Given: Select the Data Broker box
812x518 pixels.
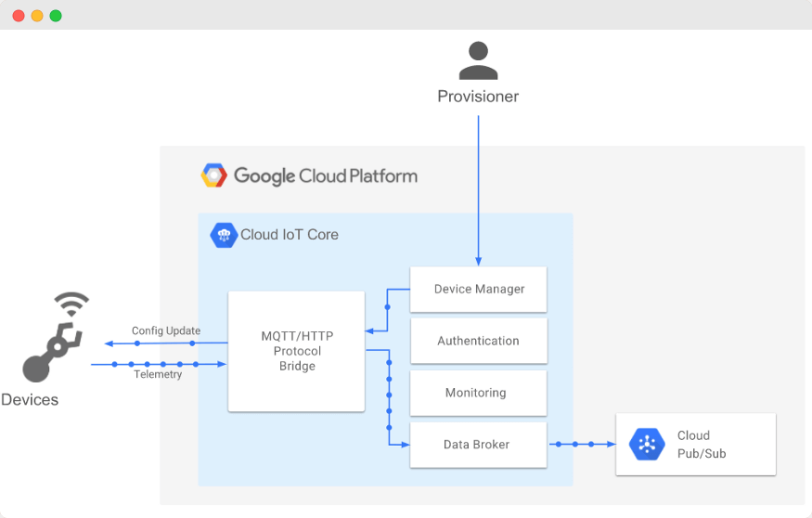Looking at the screenshot, I should pyautogui.click(x=479, y=445).
